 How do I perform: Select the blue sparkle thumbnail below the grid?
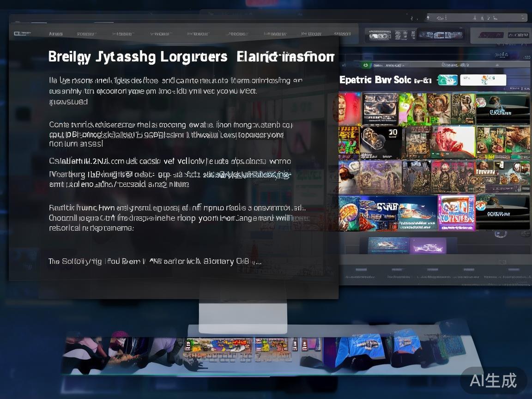(x=388, y=246)
